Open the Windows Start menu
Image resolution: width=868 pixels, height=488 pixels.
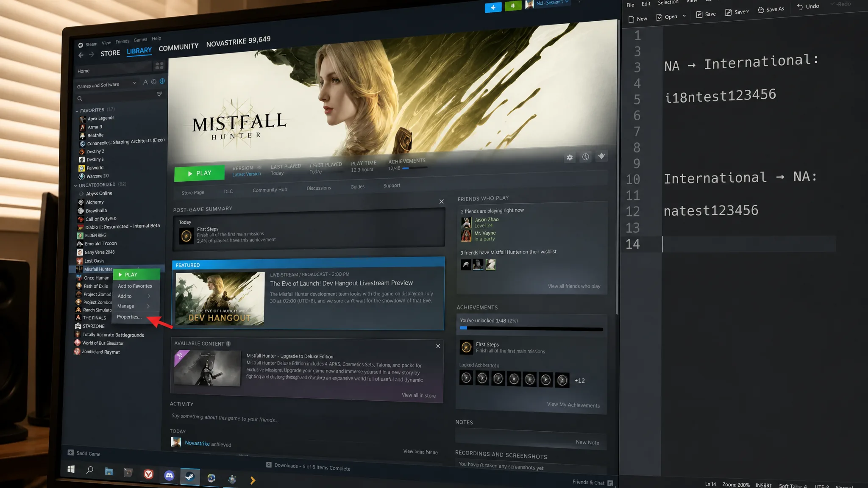point(71,469)
